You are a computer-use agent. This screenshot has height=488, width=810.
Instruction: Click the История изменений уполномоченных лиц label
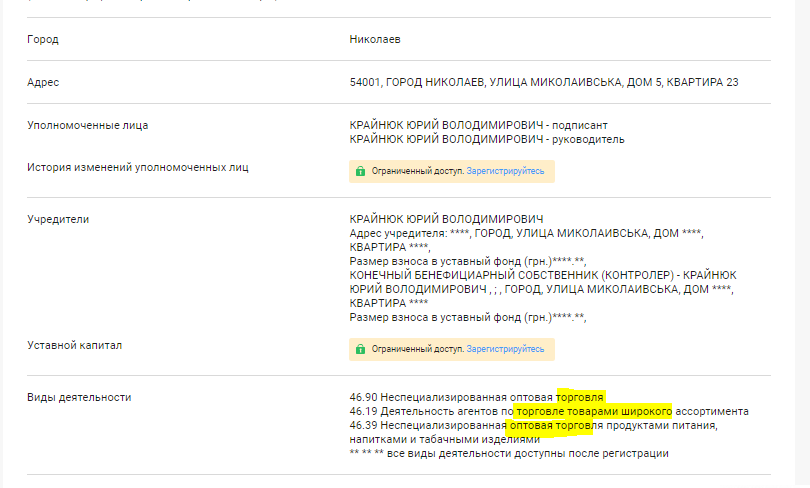point(138,167)
